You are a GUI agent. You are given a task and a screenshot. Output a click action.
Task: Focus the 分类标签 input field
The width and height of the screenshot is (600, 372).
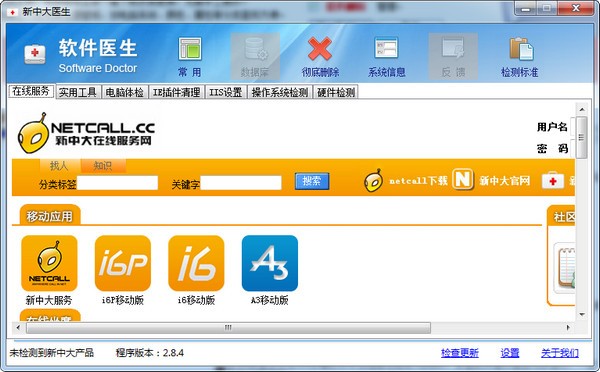117,183
